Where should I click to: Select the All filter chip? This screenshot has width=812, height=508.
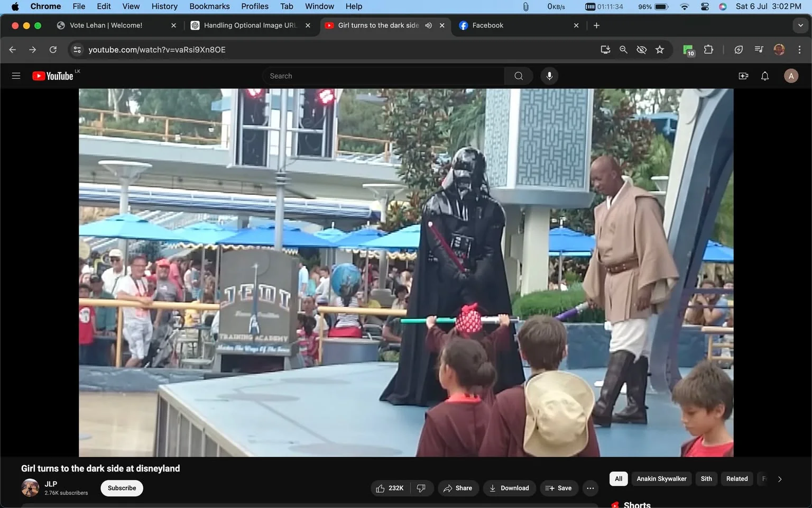pos(619,479)
